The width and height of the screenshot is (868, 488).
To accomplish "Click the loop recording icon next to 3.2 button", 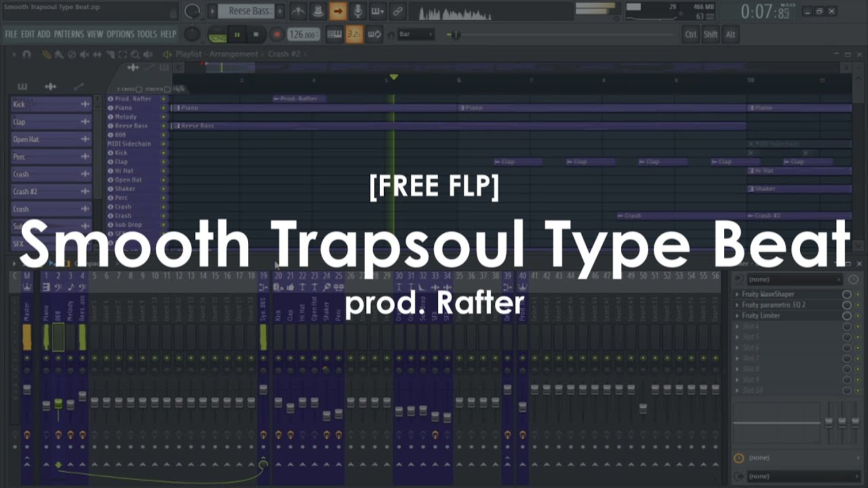I will (x=374, y=35).
